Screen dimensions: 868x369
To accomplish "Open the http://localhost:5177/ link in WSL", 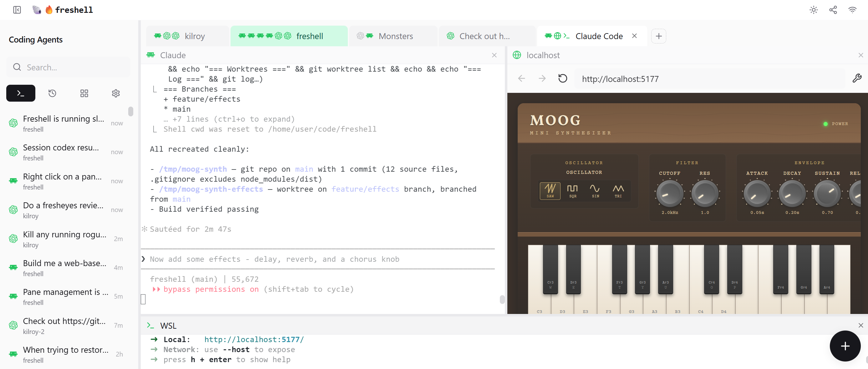I will point(254,339).
